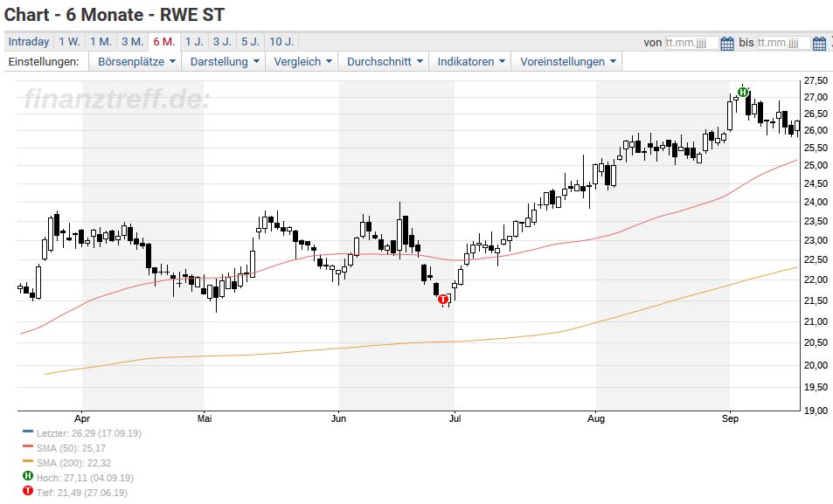Click the blue Letzter legend color swatch

coord(28,432)
